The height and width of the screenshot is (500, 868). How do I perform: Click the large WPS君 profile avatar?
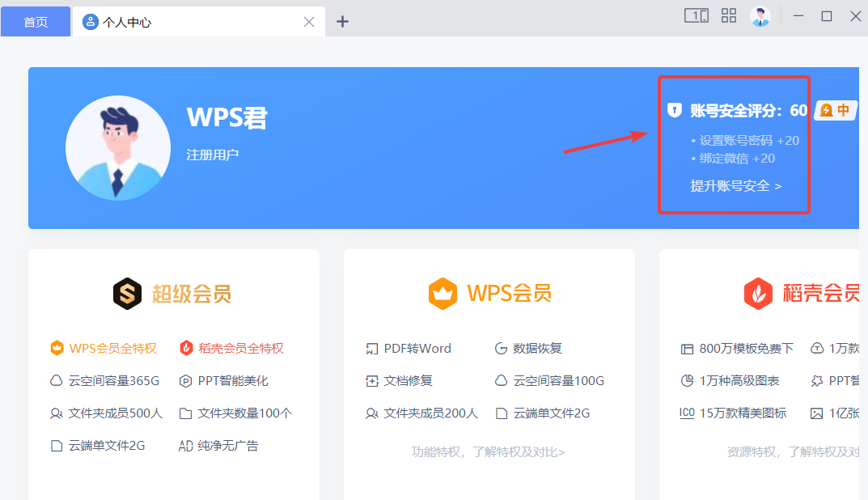pyautogui.click(x=118, y=148)
